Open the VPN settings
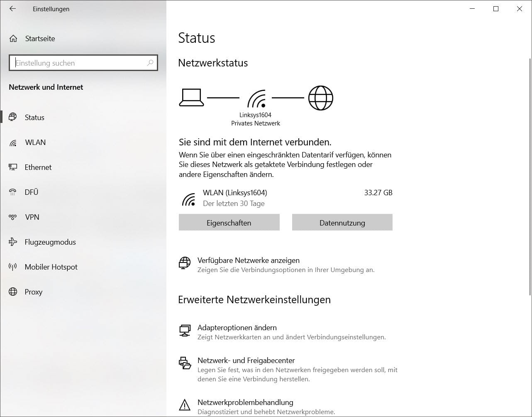This screenshot has height=417, width=532. [83, 217]
